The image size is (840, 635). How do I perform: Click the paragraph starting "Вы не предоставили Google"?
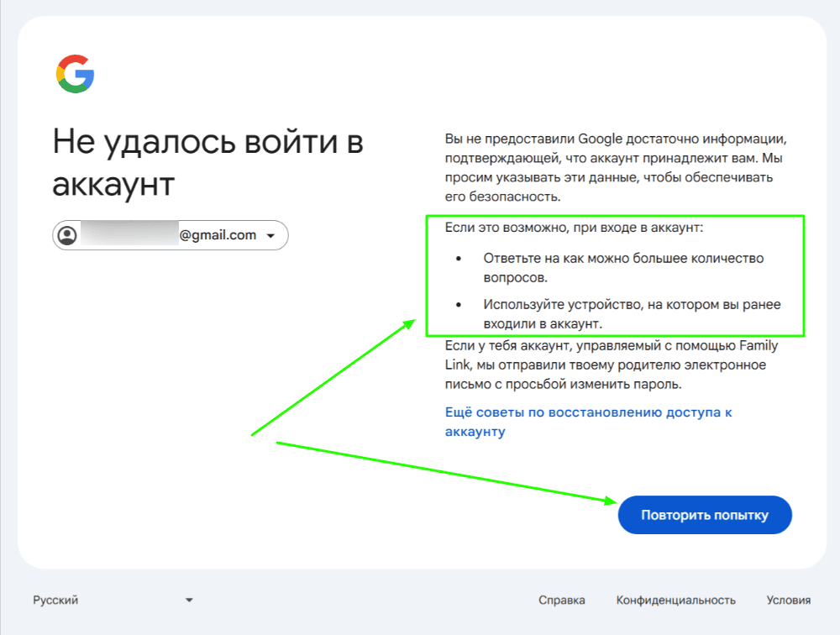615,166
